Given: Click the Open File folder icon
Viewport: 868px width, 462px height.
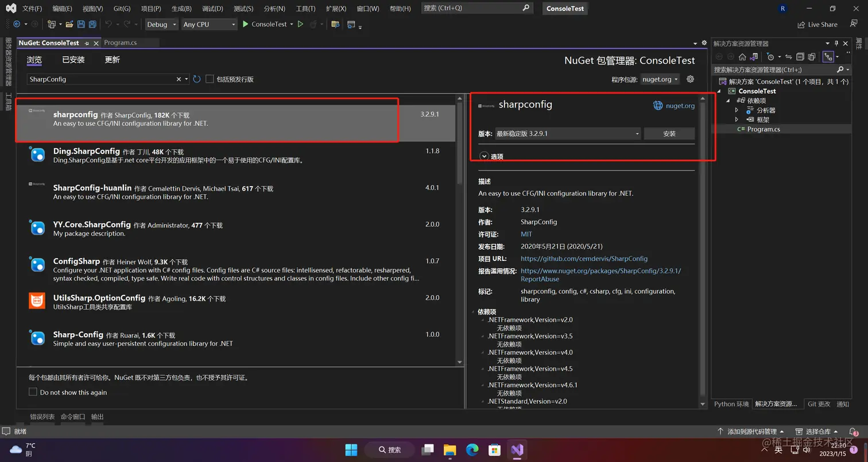Looking at the screenshot, I should [x=69, y=24].
